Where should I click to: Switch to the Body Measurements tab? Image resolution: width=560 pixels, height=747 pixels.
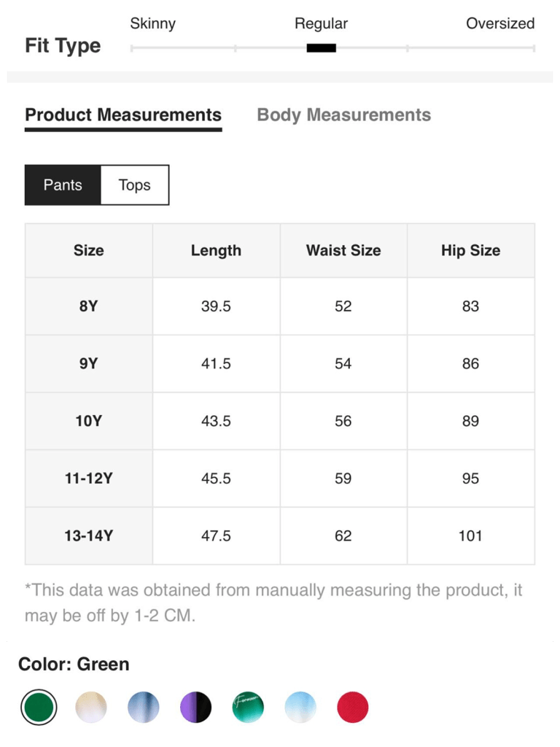pos(343,115)
